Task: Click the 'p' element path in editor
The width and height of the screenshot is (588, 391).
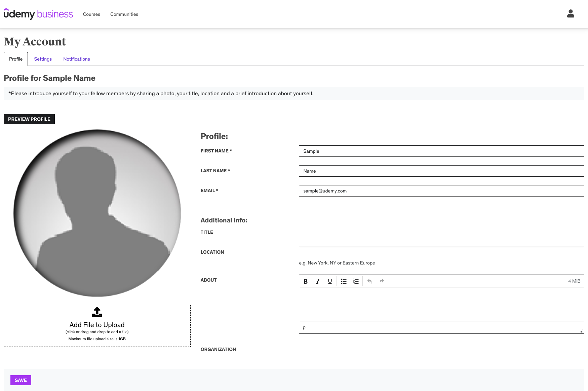Action: [304, 327]
